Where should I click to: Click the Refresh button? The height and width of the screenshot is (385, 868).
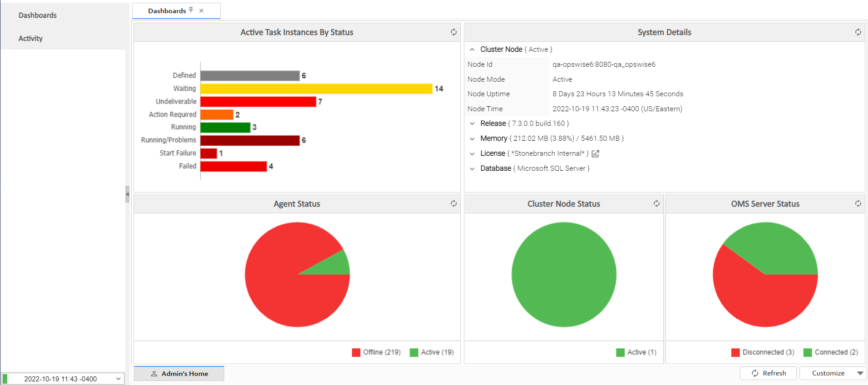click(768, 373)
